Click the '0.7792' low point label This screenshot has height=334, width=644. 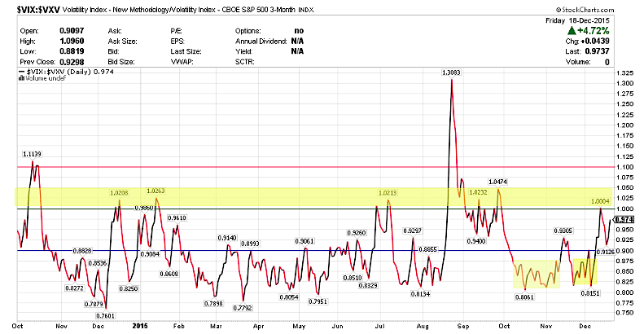243,308
